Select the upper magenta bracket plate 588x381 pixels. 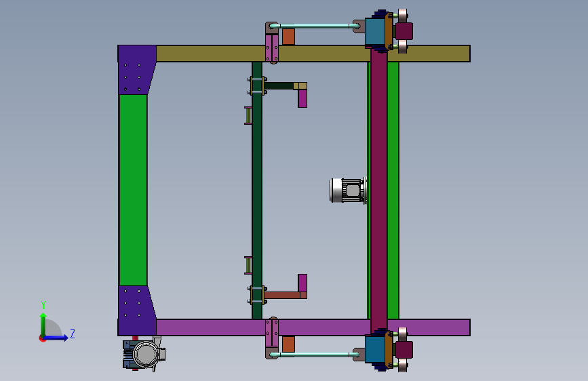coord(302,98)
